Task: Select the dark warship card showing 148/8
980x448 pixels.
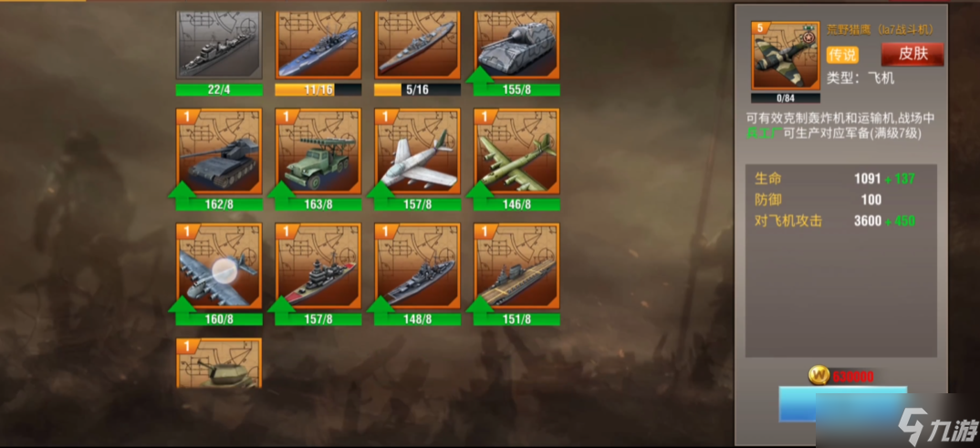Action: [x=418, y=266]
